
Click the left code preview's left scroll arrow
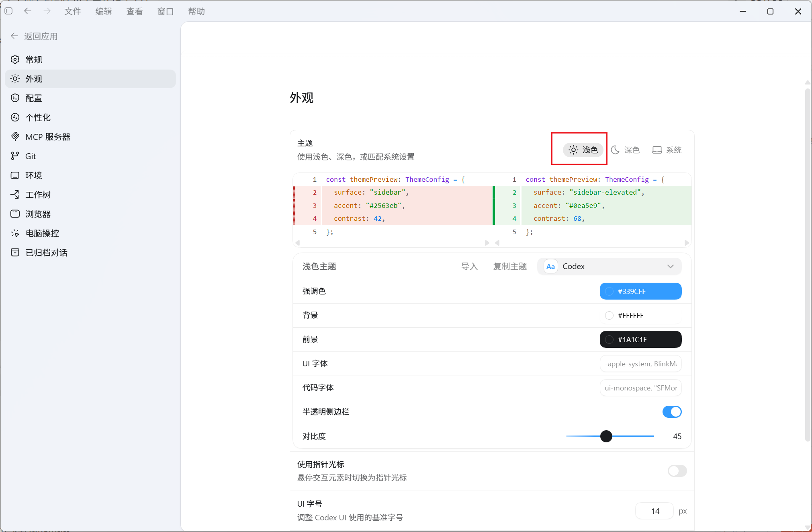298,243
